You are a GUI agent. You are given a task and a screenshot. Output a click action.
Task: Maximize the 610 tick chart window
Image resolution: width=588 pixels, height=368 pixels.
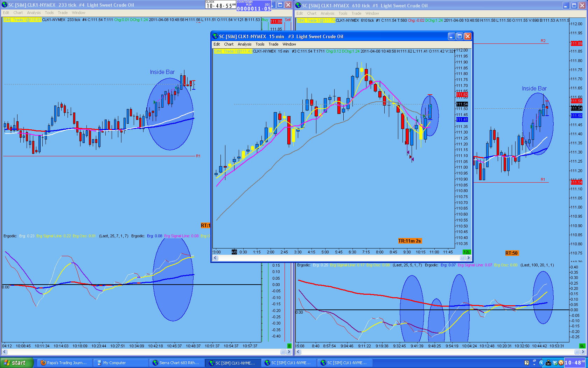pos(574,6)
